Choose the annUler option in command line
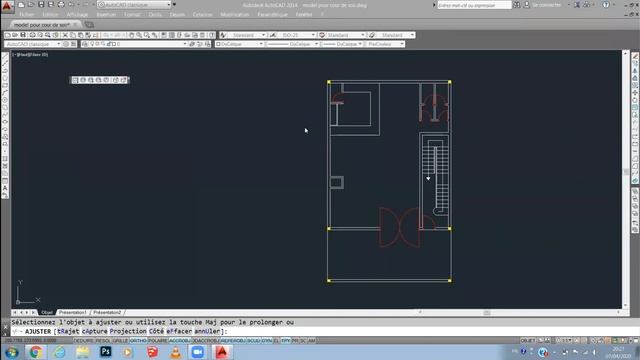Screen dimensions: 640x360 click(207, 331)
